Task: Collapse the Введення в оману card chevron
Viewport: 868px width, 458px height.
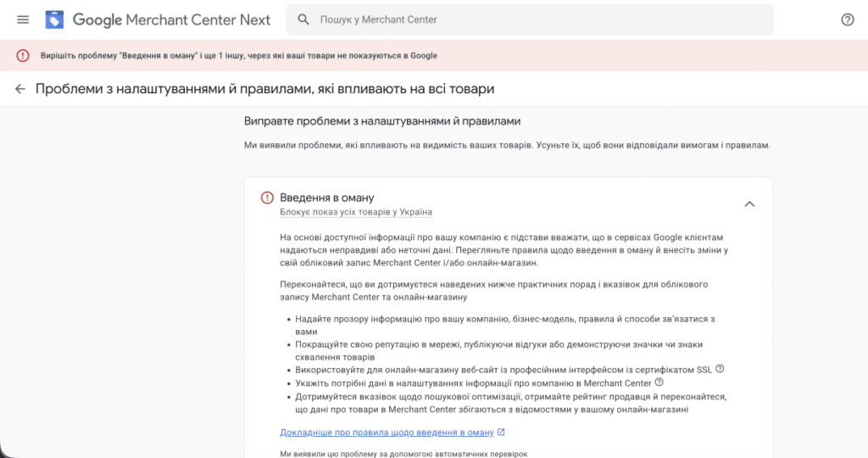Action: point(749,204)
